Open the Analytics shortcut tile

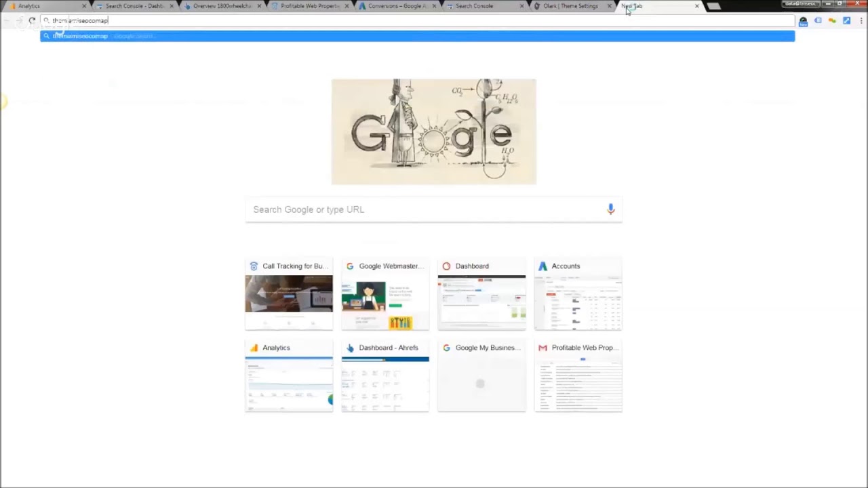click(289, 376)
